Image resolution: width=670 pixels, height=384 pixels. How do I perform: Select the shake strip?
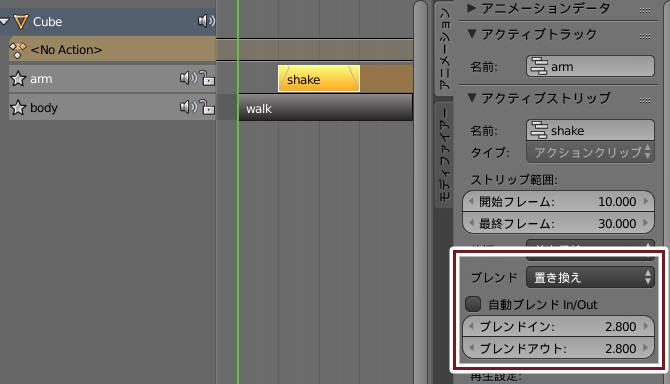tap(319, 79)
